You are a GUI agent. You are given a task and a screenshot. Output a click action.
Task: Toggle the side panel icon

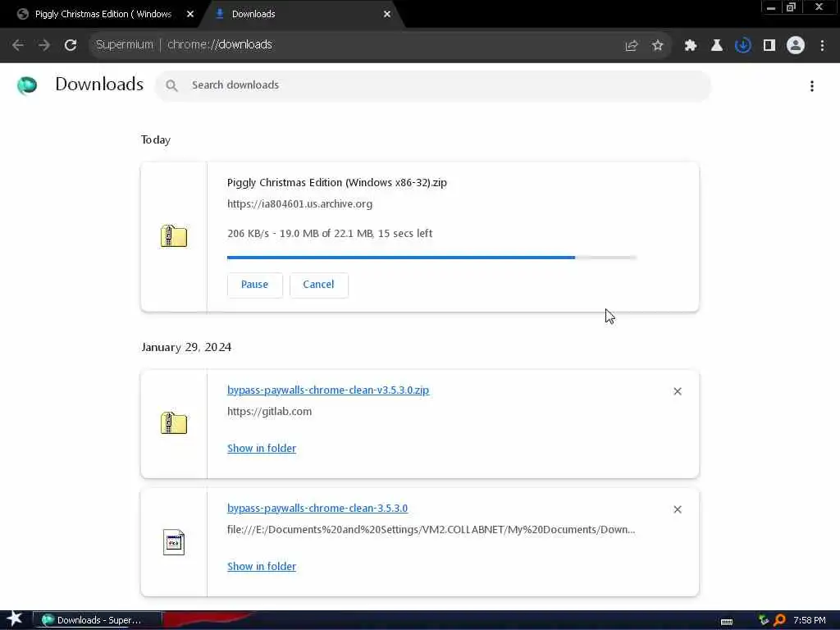(769, 46)
